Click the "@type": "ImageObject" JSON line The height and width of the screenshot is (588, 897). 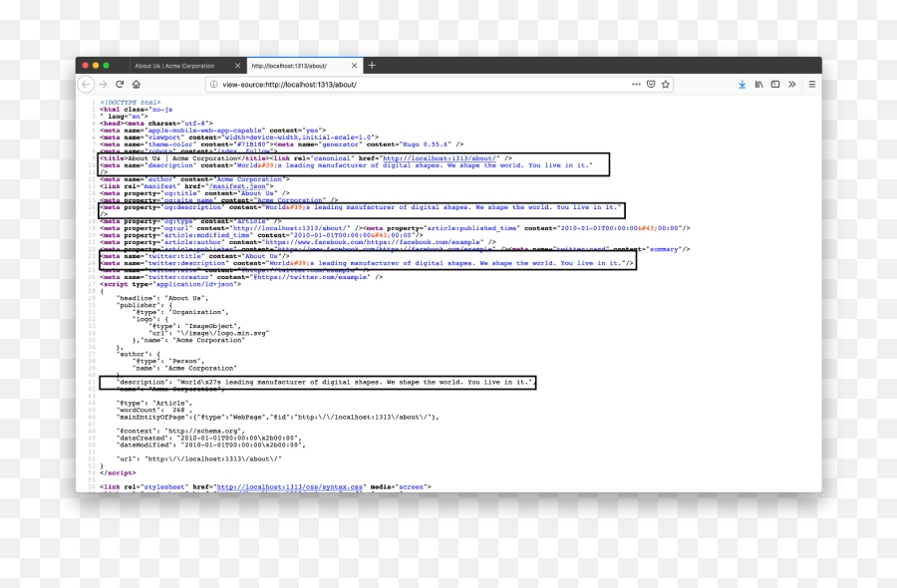tap(194, 326)
